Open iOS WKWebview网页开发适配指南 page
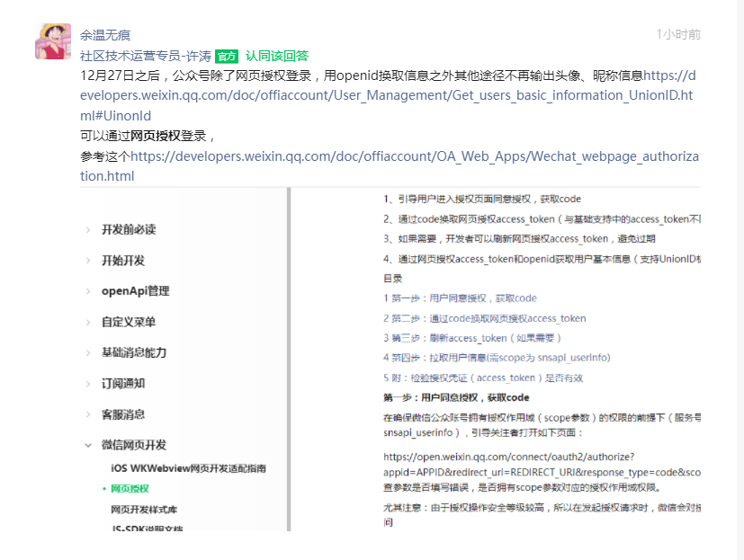 point(188,468)
